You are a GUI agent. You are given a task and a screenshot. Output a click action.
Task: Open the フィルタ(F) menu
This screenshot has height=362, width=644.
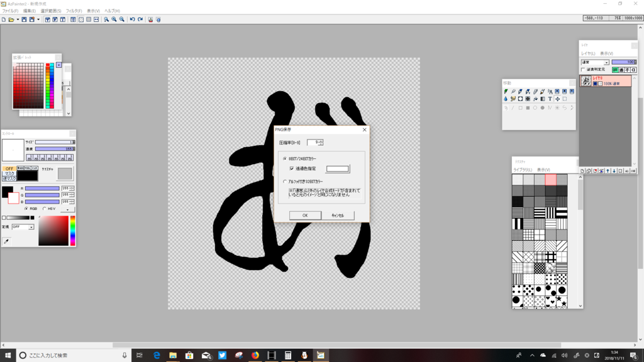tap(74, 11)
